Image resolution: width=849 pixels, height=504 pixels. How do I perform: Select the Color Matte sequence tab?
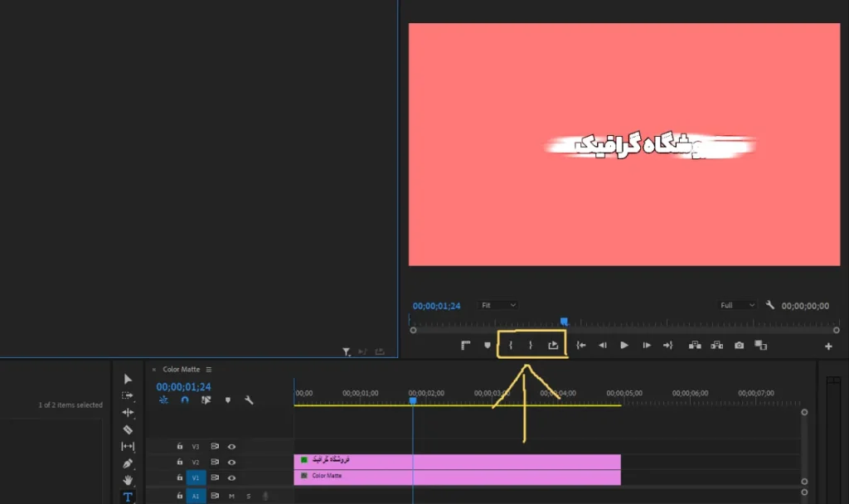(x=182, y=369)
